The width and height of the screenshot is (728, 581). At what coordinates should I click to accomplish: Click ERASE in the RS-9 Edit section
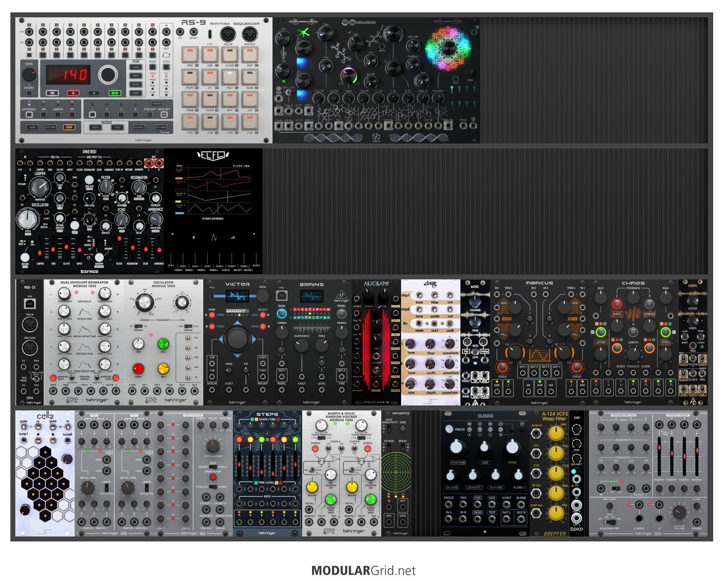[x=136, y=84]
